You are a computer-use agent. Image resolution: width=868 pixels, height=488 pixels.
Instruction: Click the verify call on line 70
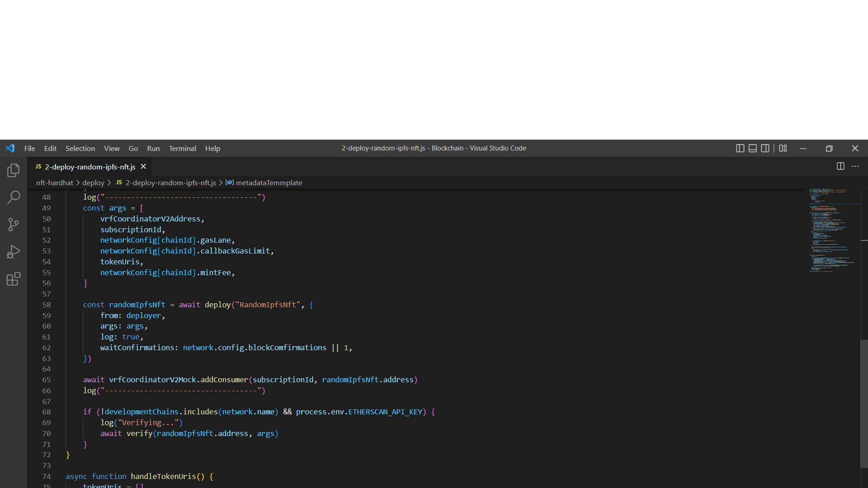coord(139,433)
